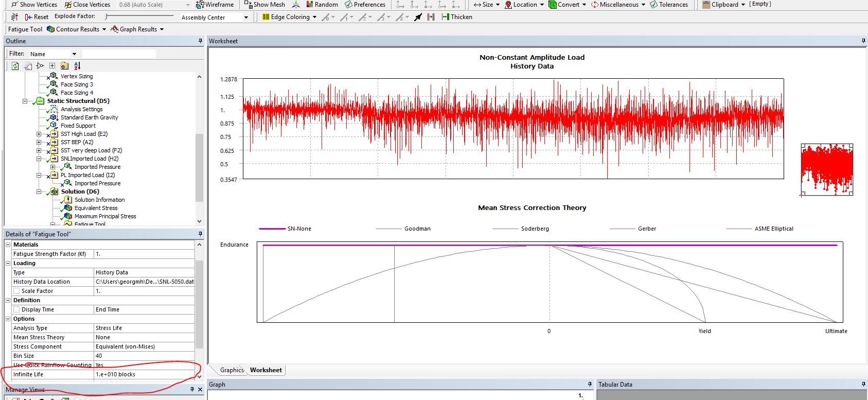Click the triad axes icon beside Show Mesh
Screen dimensions: 868x400
[296, 5]
